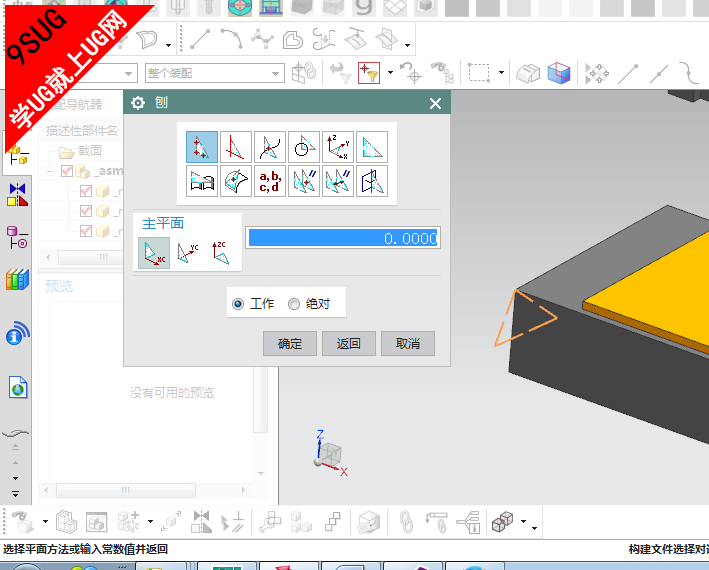Viewport: 709px width, 570px height.
Task: Select the point tangent to face icon
Action: point(236,181)
